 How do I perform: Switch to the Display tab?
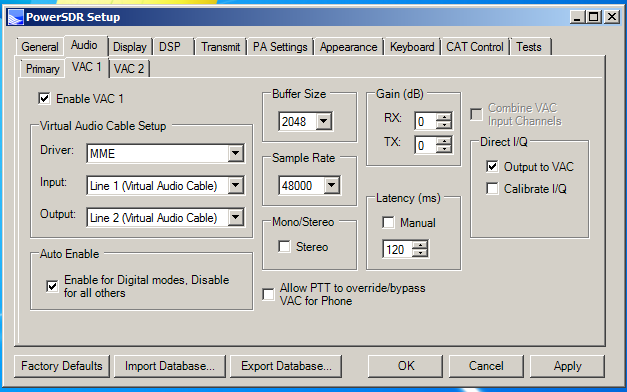coord(130,47)
